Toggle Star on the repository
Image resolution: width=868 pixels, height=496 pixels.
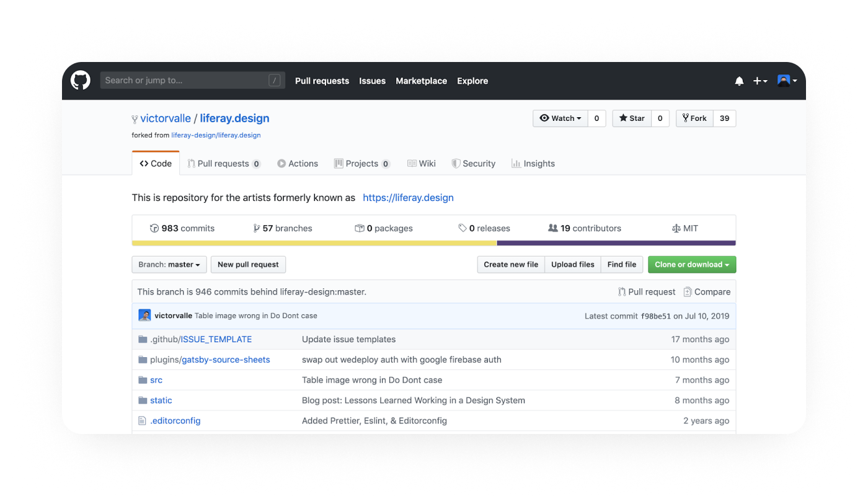click(631, 118)
